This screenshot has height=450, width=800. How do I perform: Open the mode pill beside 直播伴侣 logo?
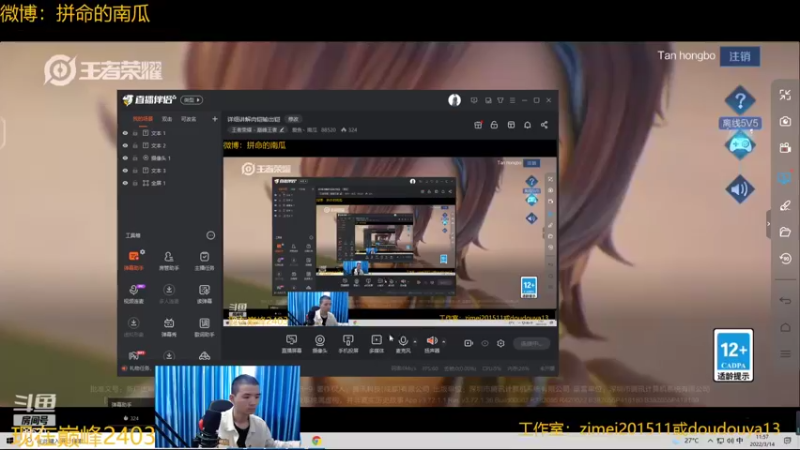point(191,99)
